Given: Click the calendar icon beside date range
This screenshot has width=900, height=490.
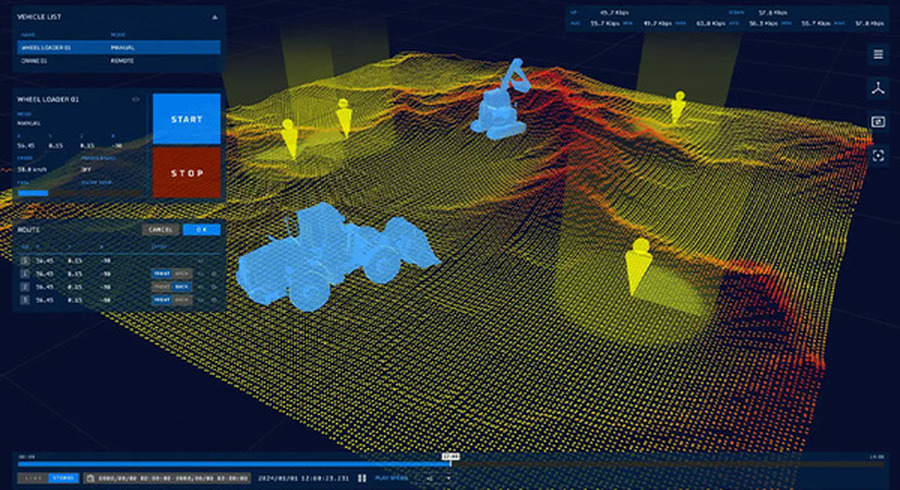Looking at the screenshot, I should [x=90, y=478].
